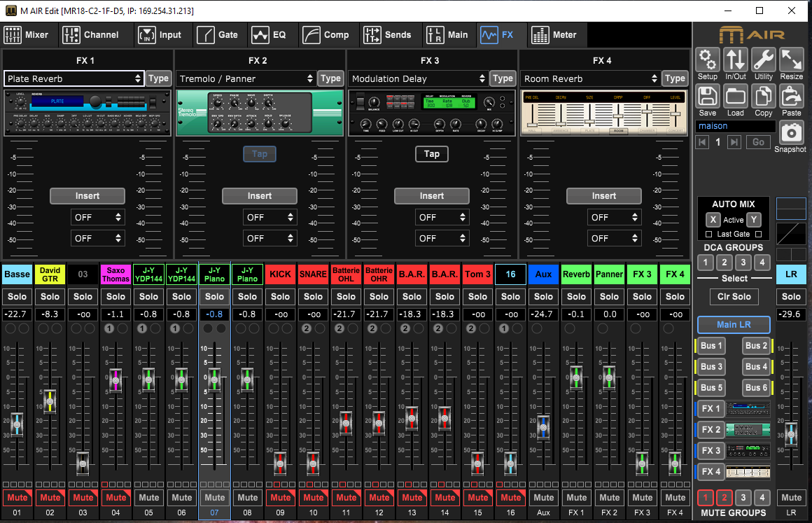The height and width of the screenshot is (523, 812).
Task: Toggle mute group 3
Action: coord(743,498)
